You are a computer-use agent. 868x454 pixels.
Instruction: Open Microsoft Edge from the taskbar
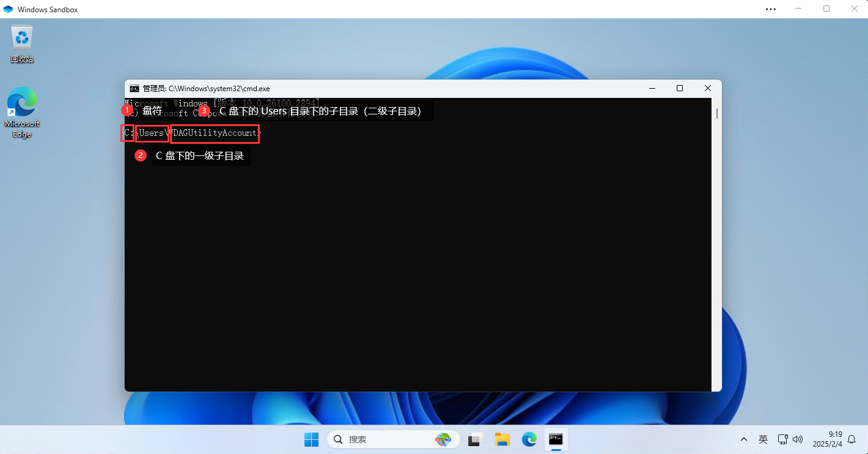[x=529, y=439]
